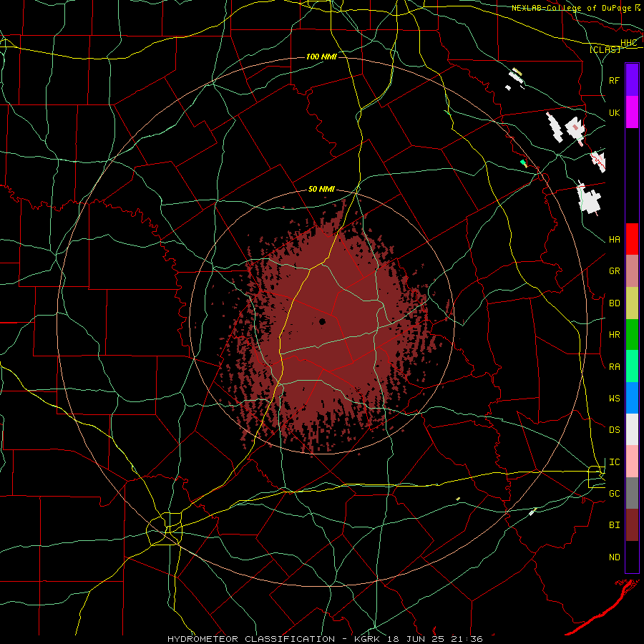This screenshot has height=644, width=644.
Task: Select the pinkish GR legend swatch
Action: pos(632,271)
